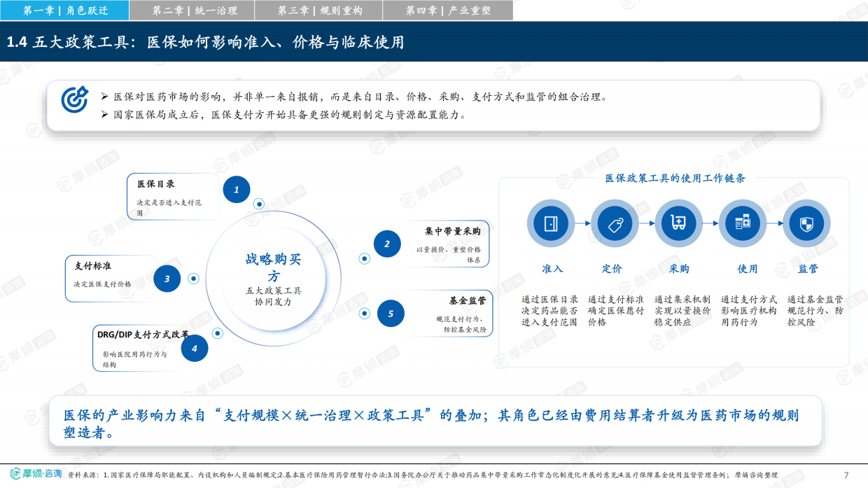Click the DRG/DIP支付方式改革 heading
This screenshot has height=488, width=868.
coord(143,335)
